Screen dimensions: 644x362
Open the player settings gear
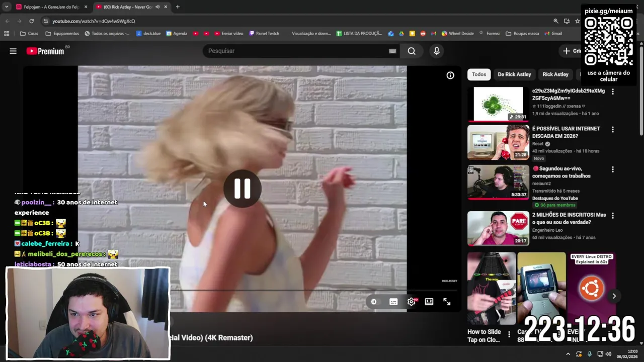[412, 302]
